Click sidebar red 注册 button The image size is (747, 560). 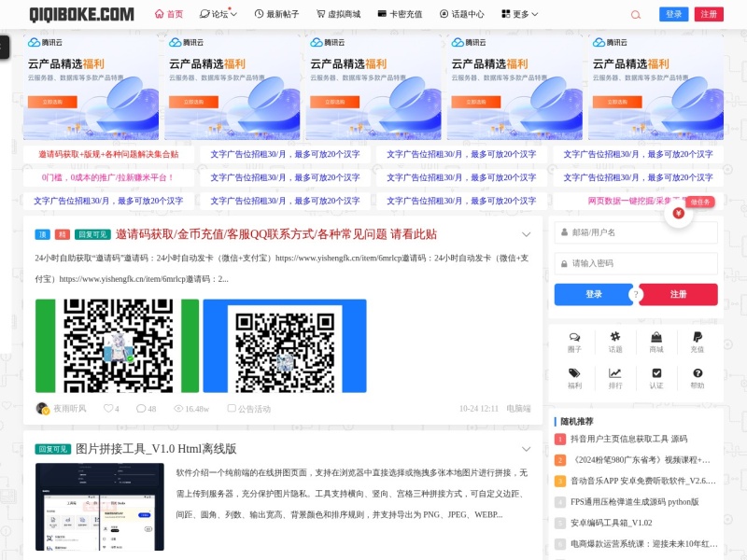[679, 294]
